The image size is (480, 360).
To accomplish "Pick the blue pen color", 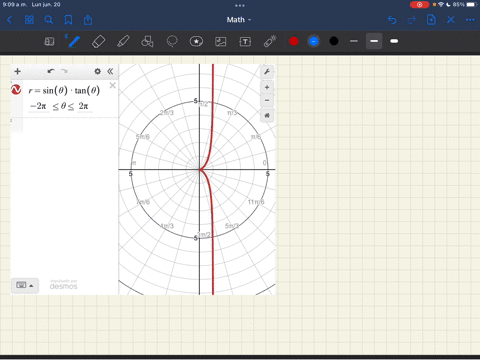I will [x=314, y=41].
